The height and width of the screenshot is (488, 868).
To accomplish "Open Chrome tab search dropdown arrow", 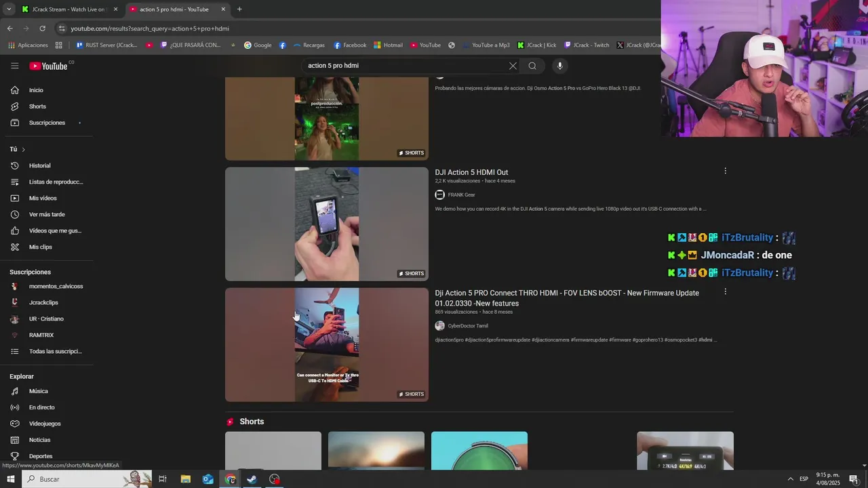I will 9,9.
